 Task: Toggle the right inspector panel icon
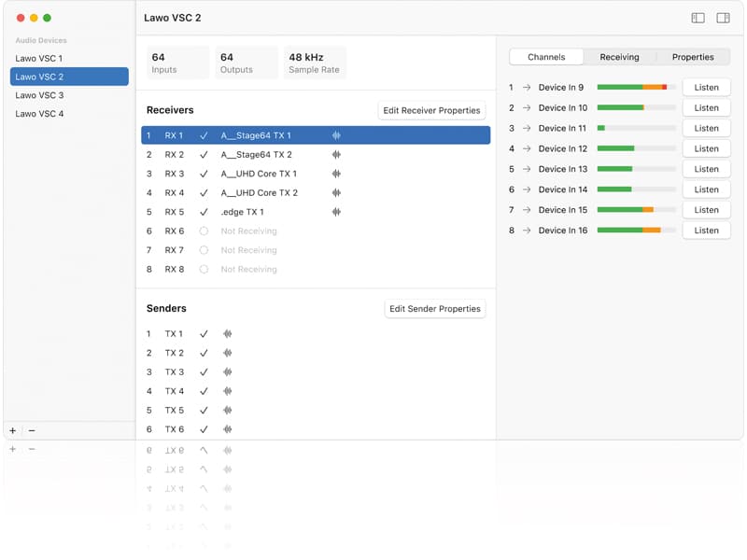pos(723,18)
